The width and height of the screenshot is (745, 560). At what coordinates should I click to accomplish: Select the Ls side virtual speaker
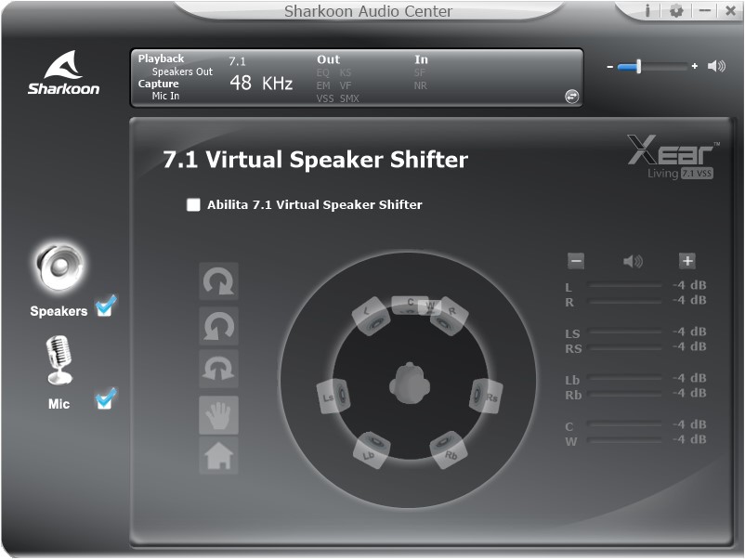click(333, 397)
